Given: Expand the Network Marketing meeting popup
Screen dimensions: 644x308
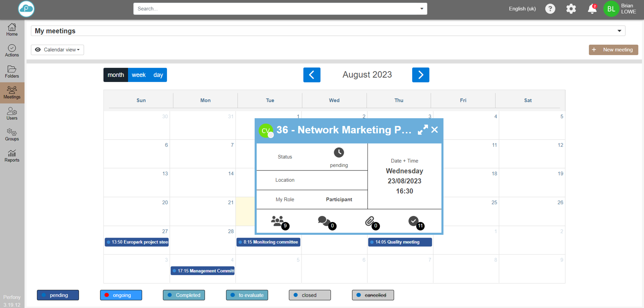Looking at the screenshot, I should pyautogui.click(x=423, y=130).
